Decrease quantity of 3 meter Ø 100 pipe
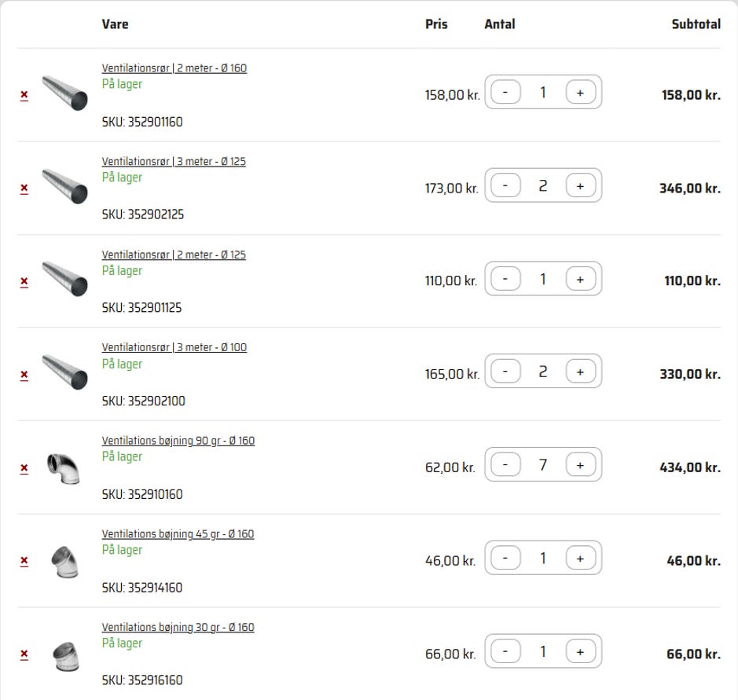The height and width of the screenshot is (700, 738). click(x=505, y=372)
